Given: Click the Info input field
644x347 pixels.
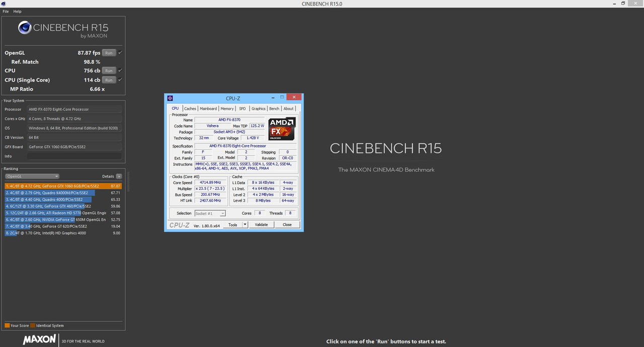Looking at the screenshot, I should point(74,156).
